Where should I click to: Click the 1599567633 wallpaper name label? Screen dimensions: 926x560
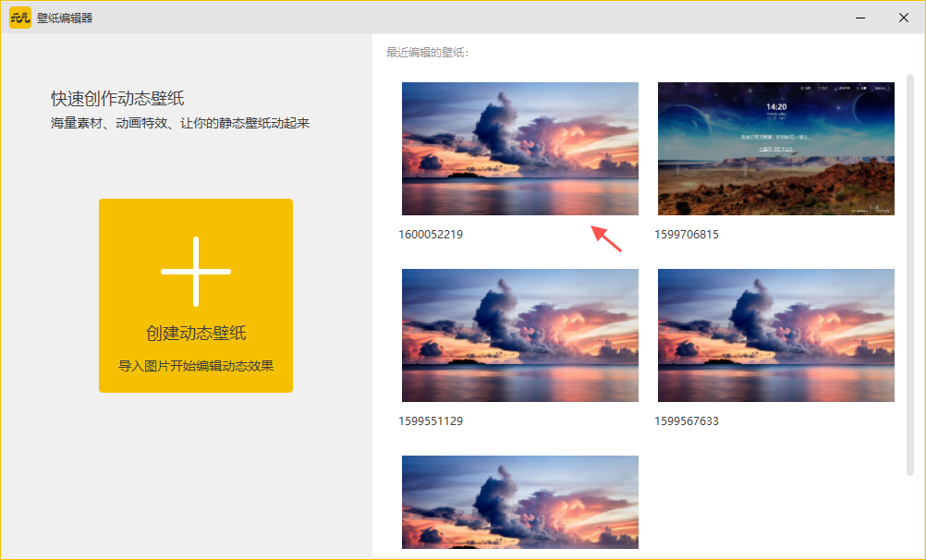point(687,421)
